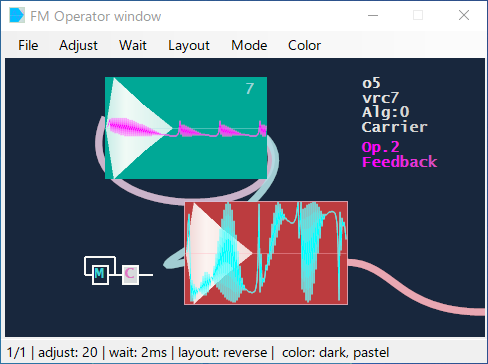Click the M modulator box in algorithm diagram

(100, 274)
